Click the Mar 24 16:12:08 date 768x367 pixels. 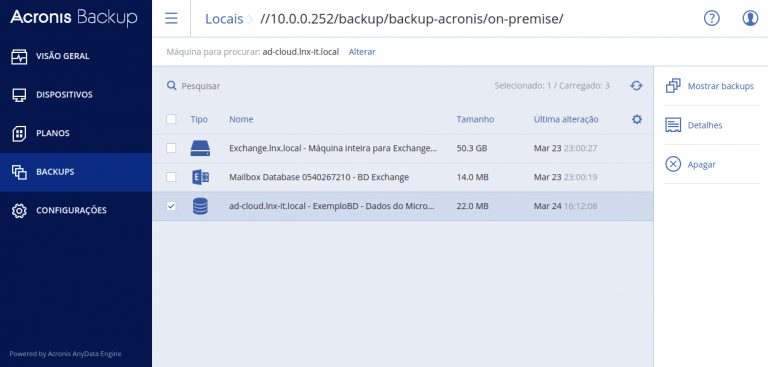click(x=565, y=206)
